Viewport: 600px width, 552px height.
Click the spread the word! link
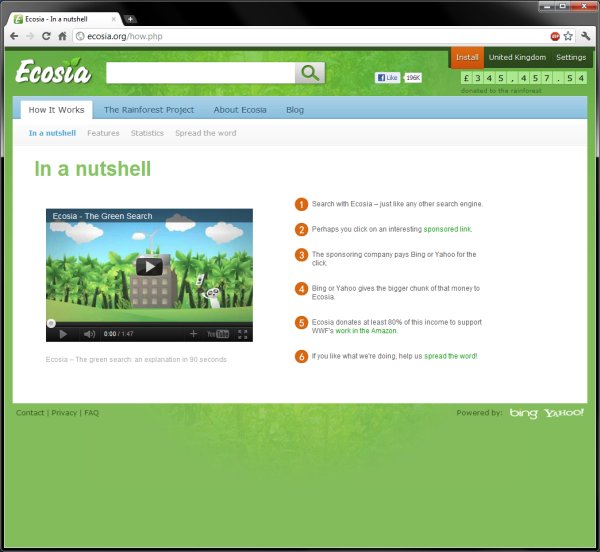450,356
